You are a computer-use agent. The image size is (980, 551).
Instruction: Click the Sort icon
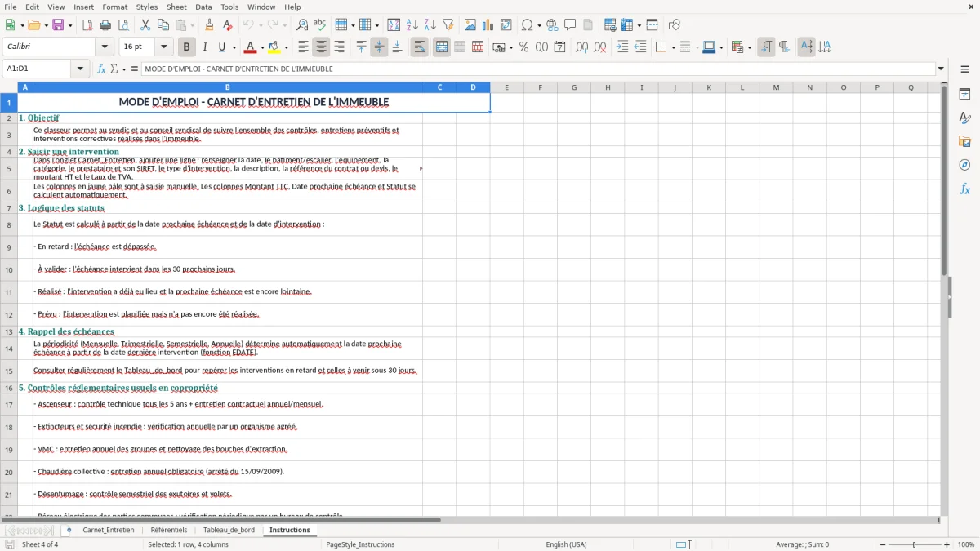394,25
